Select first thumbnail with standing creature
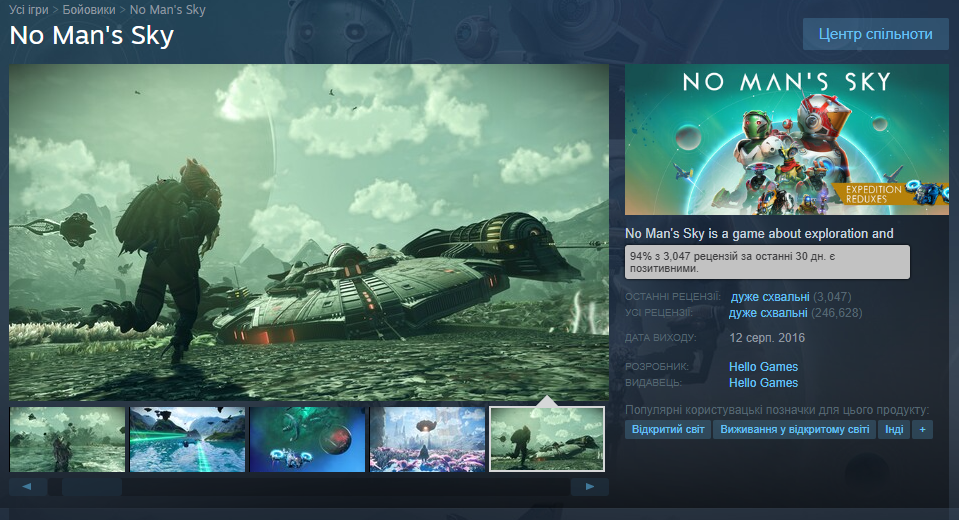This screenshot has width=959, height=520. pyautogui.click(x=67, y=439)
